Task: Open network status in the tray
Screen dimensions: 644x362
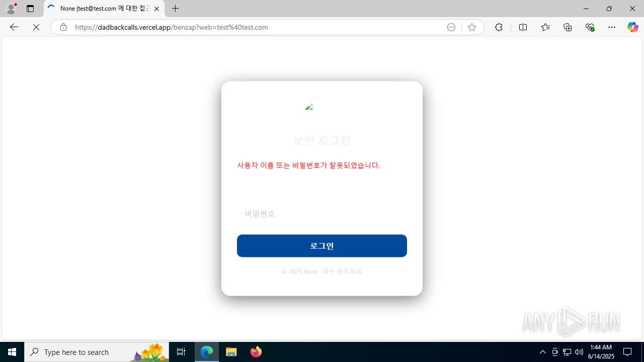Action: point(567,352)
